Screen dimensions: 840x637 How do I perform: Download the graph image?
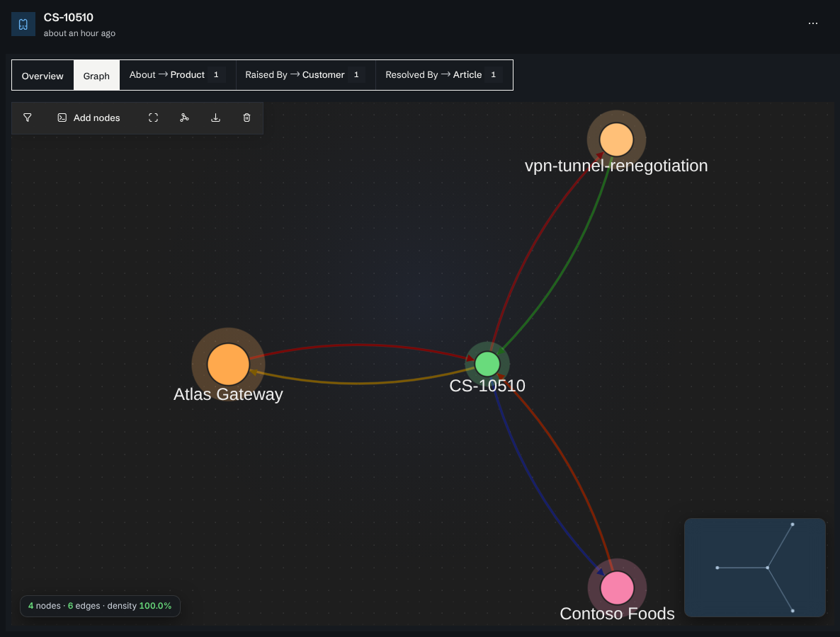215,117
